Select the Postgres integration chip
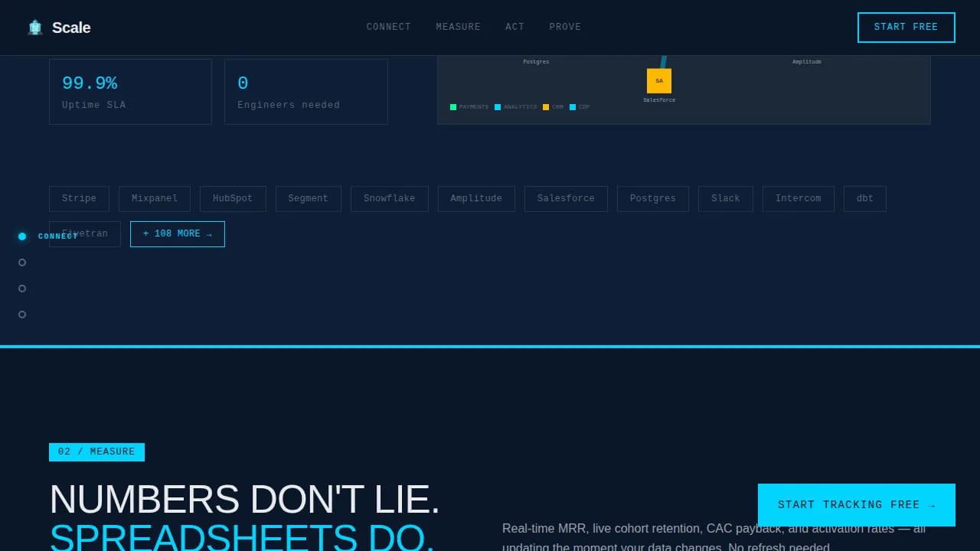 653,199
